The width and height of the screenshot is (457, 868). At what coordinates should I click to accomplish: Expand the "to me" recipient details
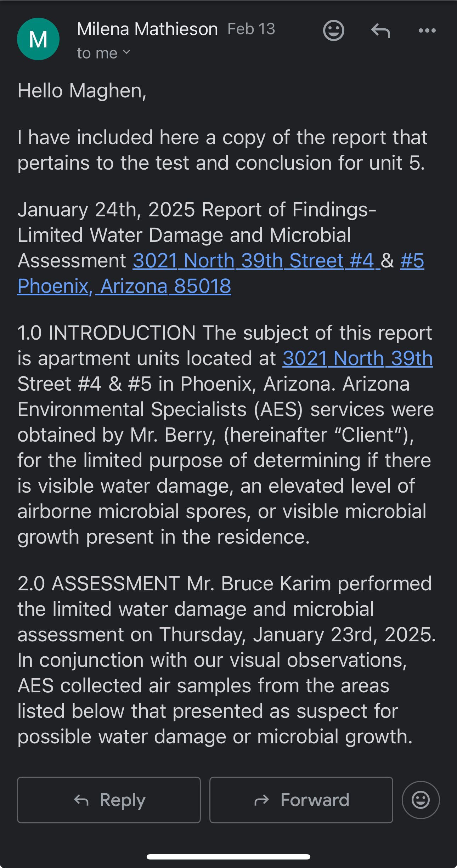[x=103, y=53]
